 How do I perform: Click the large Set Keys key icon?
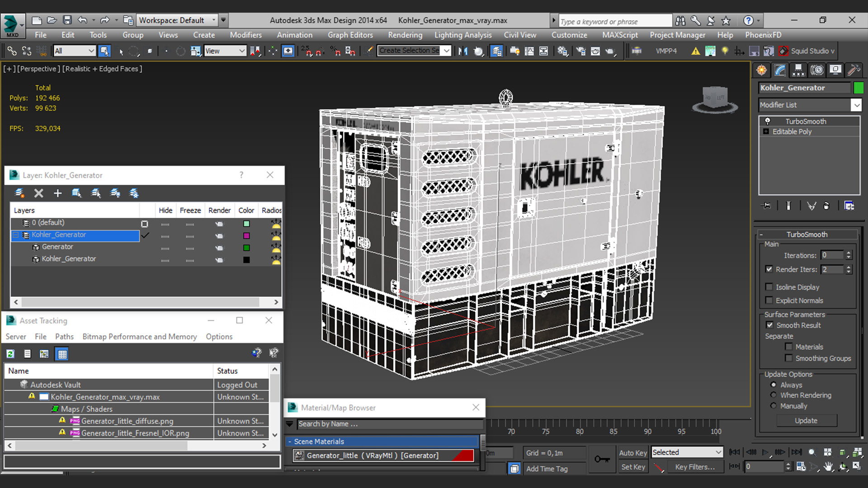click(x=602, y=460)
